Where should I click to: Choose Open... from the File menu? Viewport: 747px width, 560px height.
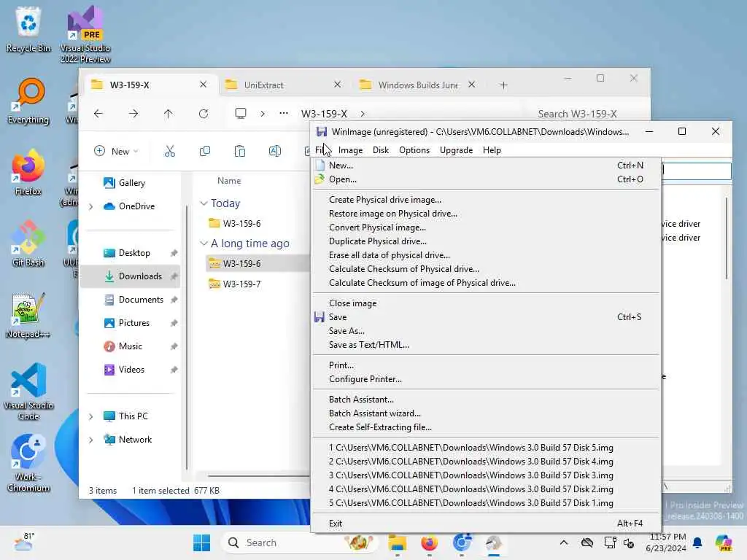486,179
